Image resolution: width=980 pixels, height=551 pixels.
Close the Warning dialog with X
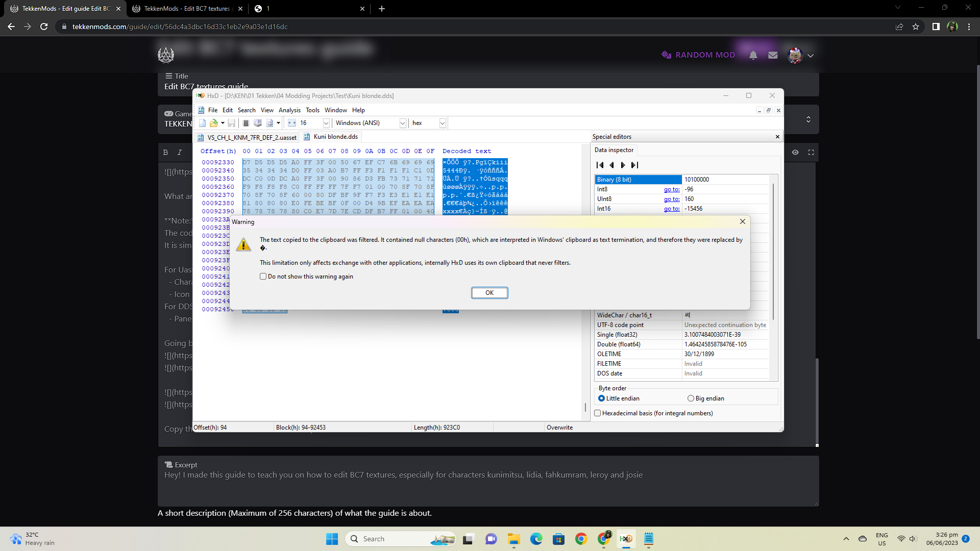coord(743,221)
